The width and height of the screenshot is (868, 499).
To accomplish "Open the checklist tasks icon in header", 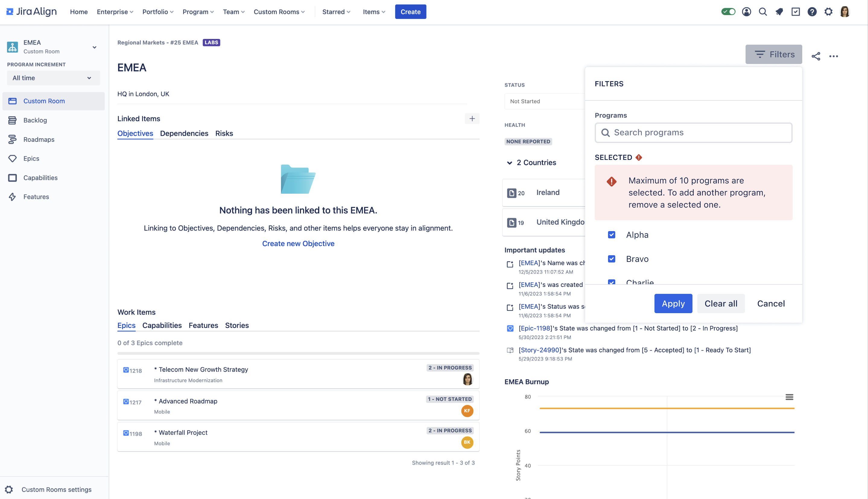I will [x=796, y=12].
